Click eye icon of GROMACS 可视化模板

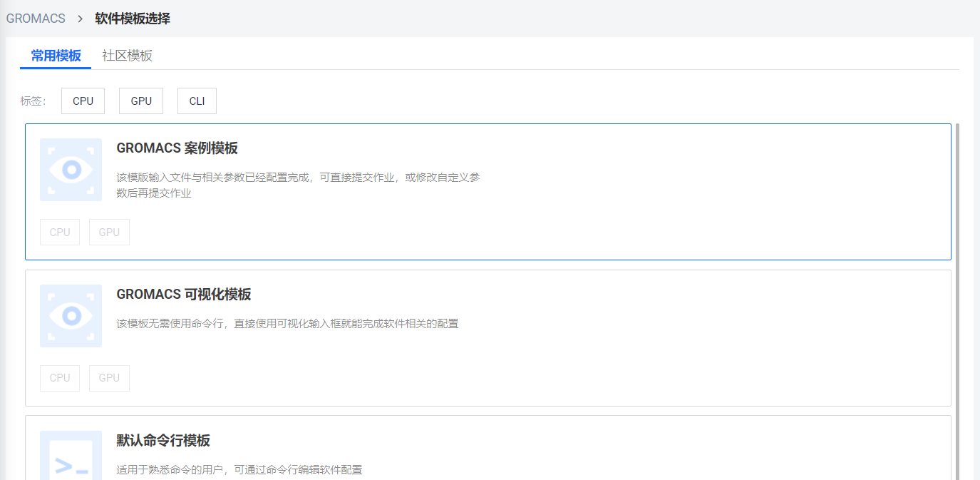[71, 316]
